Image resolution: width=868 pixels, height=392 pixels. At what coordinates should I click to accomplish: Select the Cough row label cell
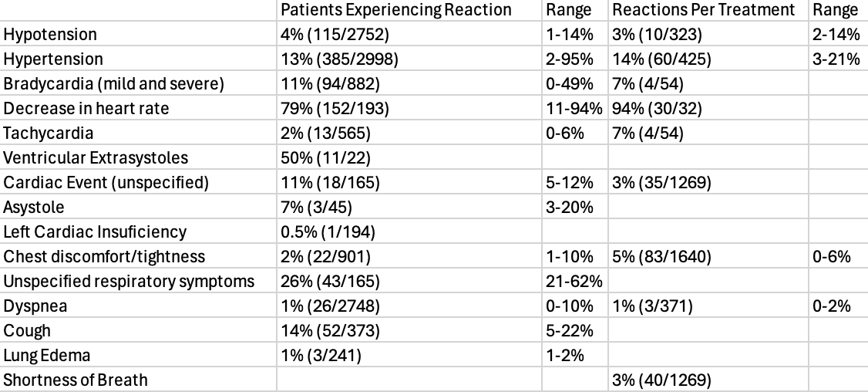point(28,330)
